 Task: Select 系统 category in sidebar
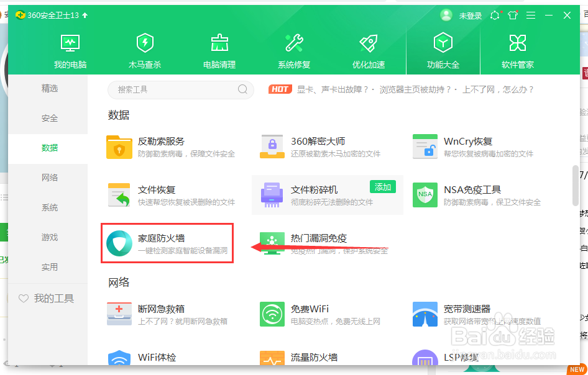coord(50,207)
